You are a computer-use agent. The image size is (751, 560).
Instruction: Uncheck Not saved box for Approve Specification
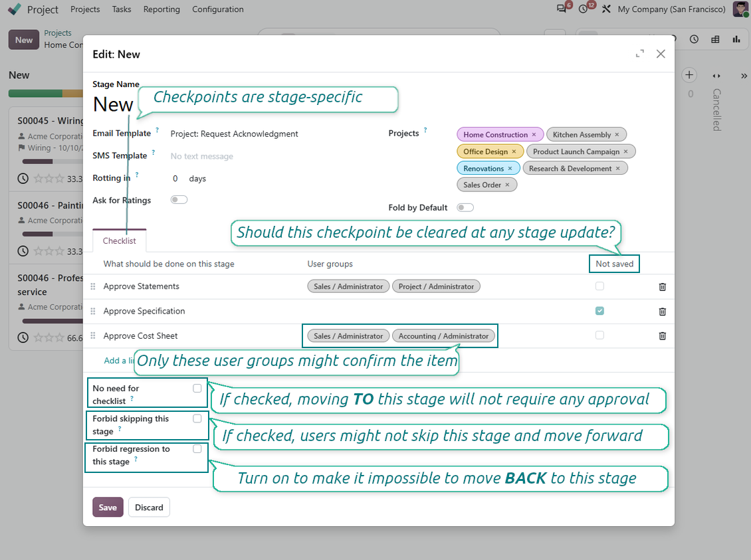[x=599, y=311]
